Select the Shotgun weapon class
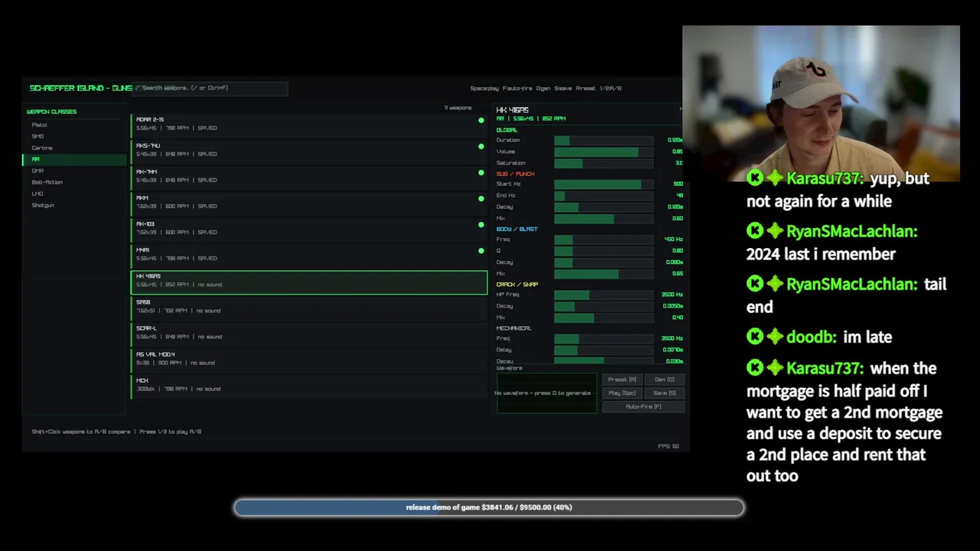 43,205
